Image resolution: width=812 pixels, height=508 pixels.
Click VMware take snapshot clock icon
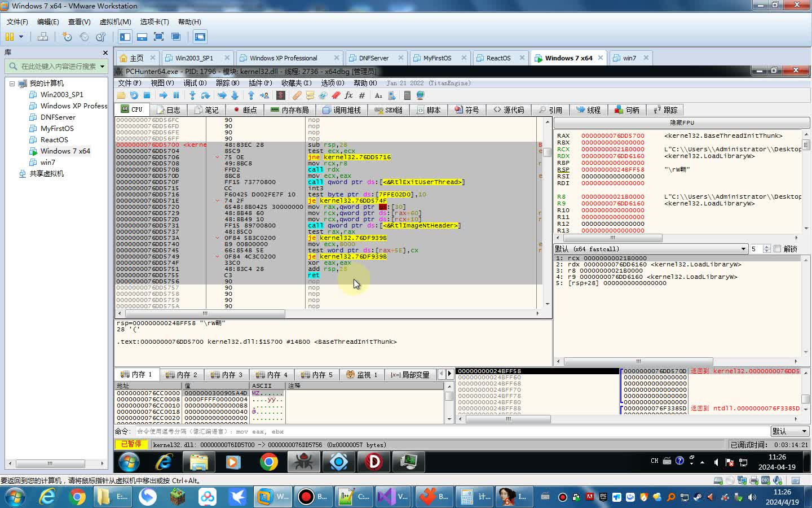tap(67, 37)
